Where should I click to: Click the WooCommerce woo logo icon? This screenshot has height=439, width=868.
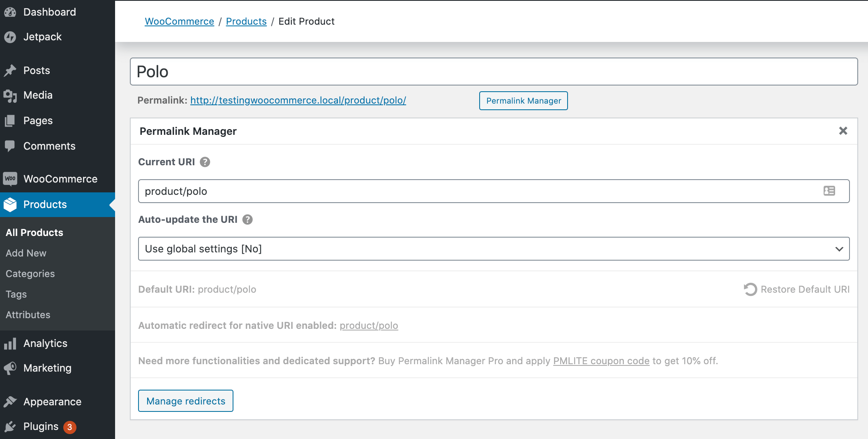[10, 179]
